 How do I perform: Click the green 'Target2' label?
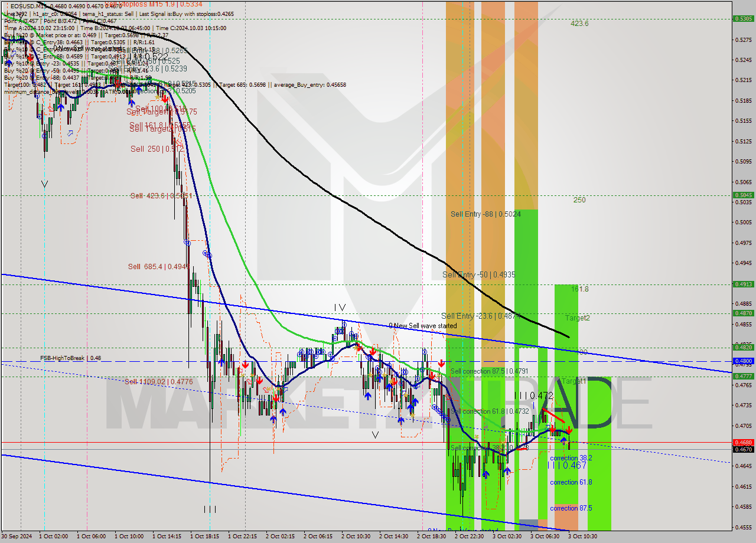577,318
